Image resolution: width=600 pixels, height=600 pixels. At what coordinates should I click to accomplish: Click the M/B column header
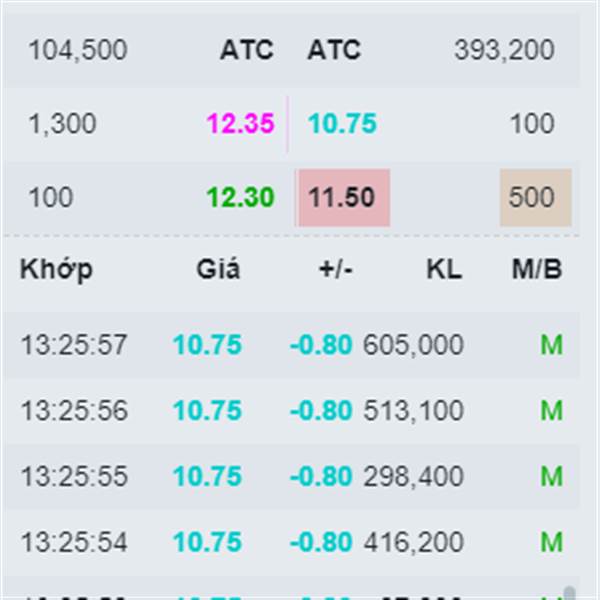[536, 269]
